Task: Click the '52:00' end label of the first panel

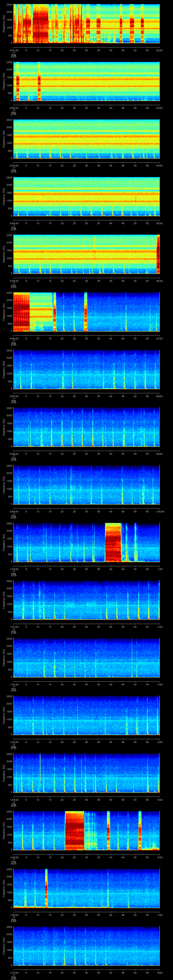Action: click(159, 50)
